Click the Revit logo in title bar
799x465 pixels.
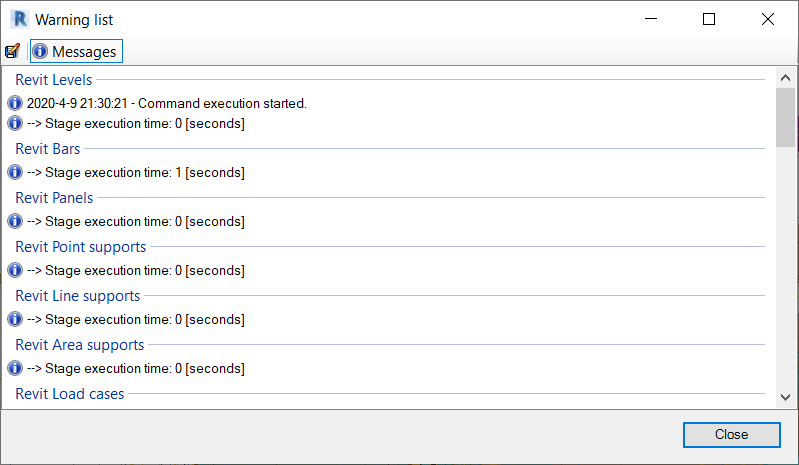coord(20,19)
